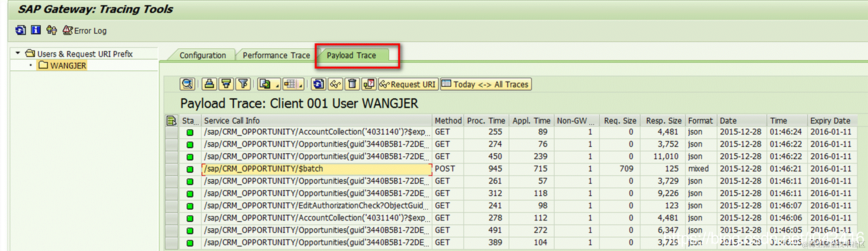Click the time cell 01:46:21
868x251 pixels.
(x=786, y=169)
